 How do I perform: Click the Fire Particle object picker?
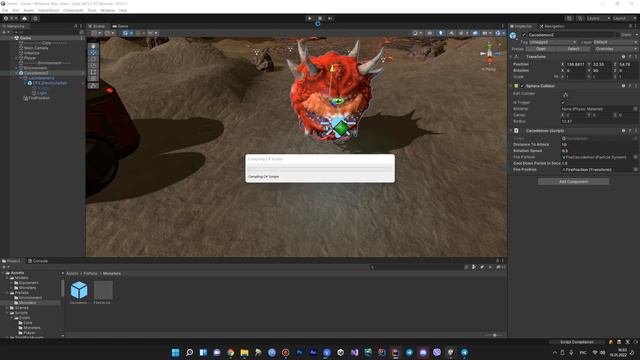635,157
